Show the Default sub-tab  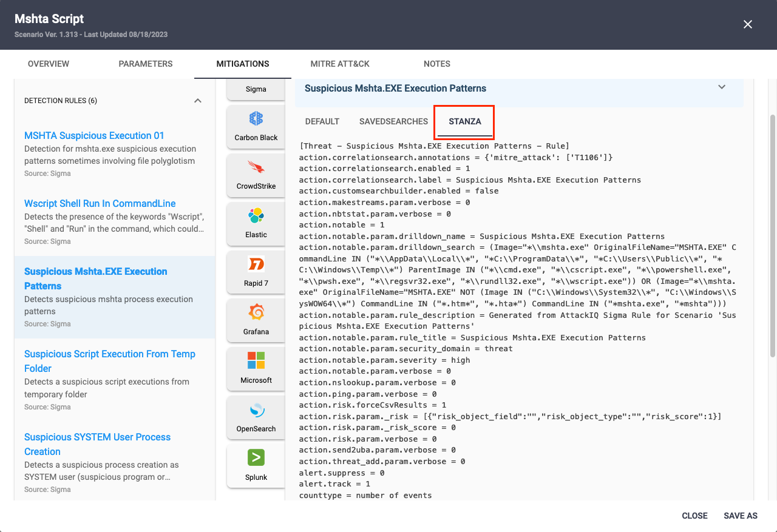[x=322, y=121]
